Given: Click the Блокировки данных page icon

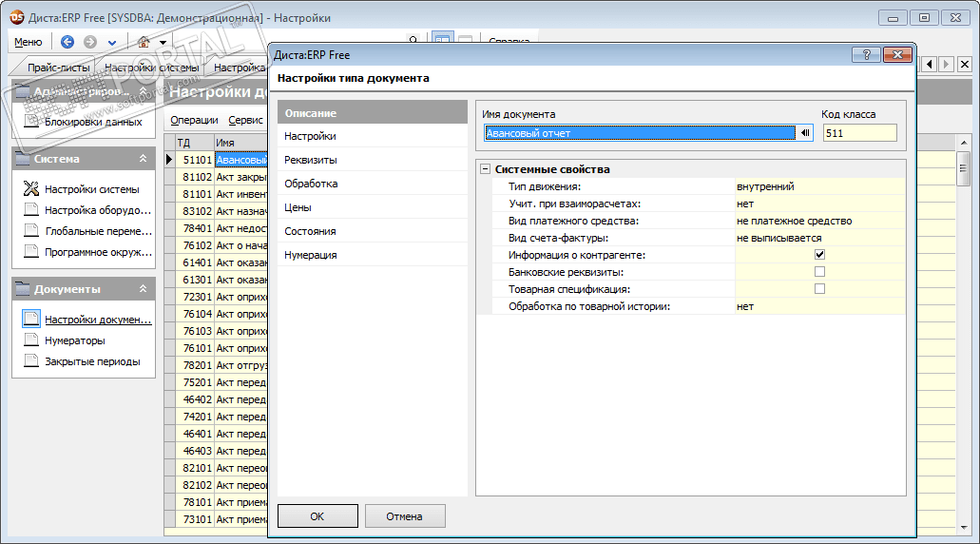Looking at the screenshot, I should [31, 122].
